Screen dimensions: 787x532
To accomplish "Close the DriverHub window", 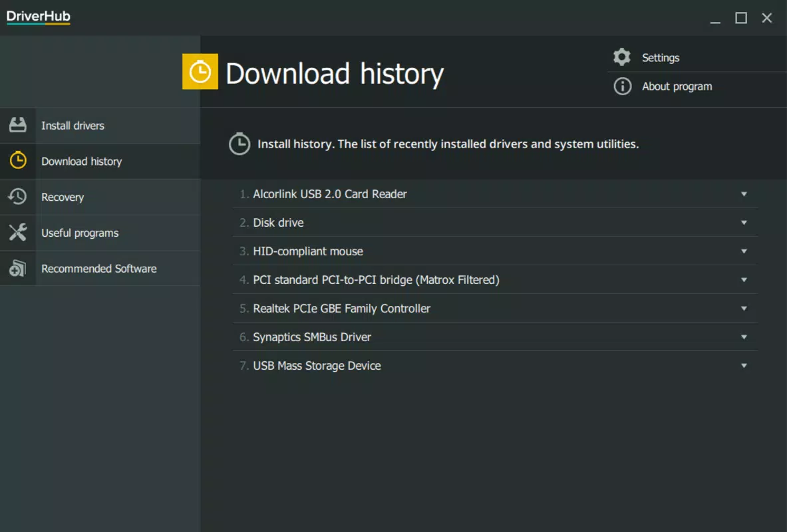I will pos(766,18).
